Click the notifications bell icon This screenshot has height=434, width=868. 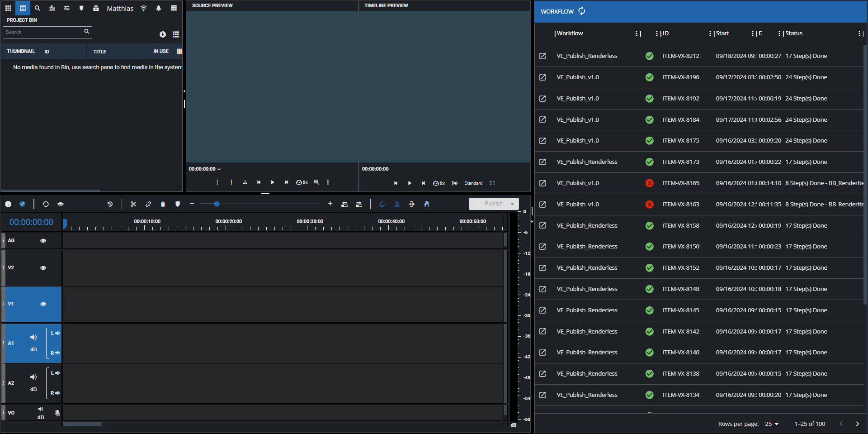[x=159, y=8]
